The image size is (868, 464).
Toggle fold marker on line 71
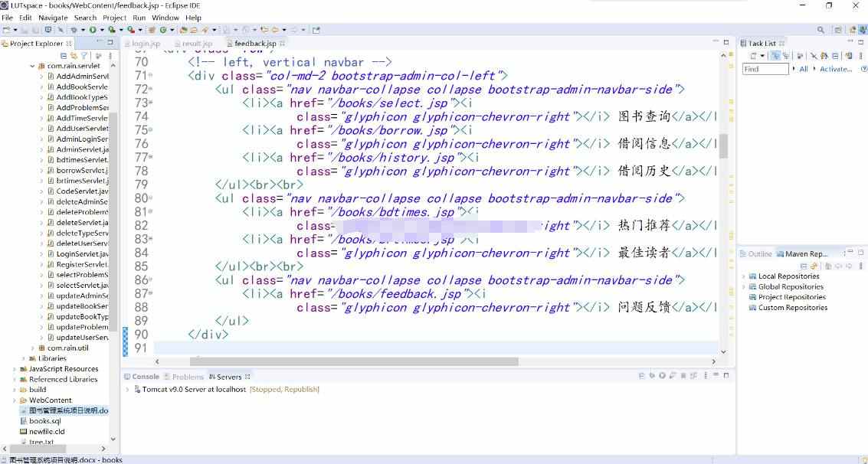151,75
